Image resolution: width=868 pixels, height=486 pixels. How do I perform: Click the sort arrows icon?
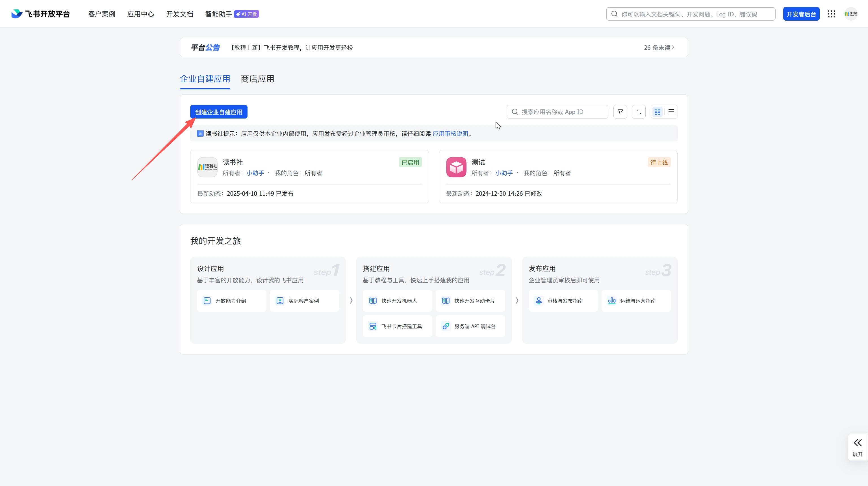(639, 112)
